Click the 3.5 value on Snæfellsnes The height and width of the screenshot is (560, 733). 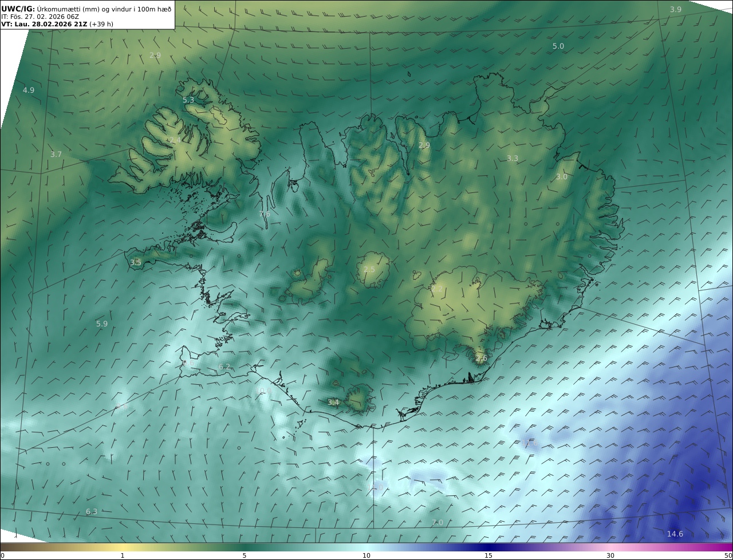135,262
